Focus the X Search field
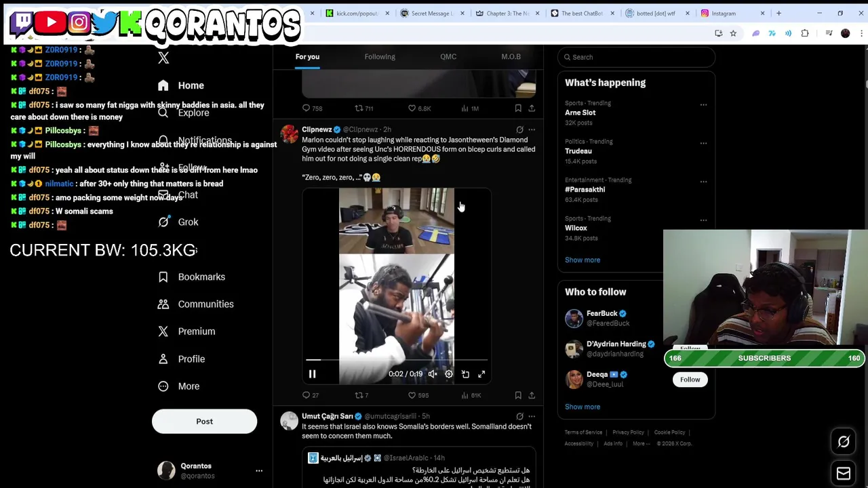 pyautogui.click(x=636, y=57)
